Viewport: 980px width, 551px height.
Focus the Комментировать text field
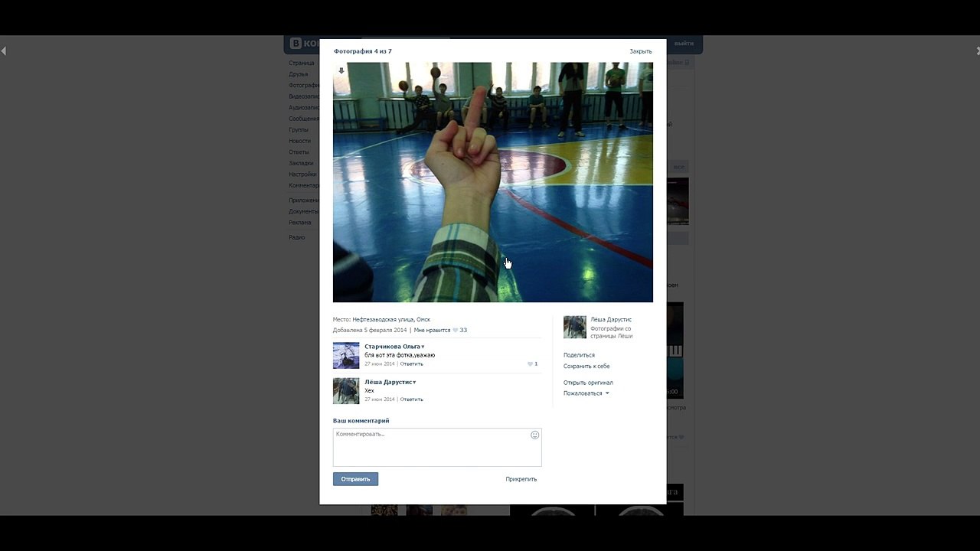437,447
